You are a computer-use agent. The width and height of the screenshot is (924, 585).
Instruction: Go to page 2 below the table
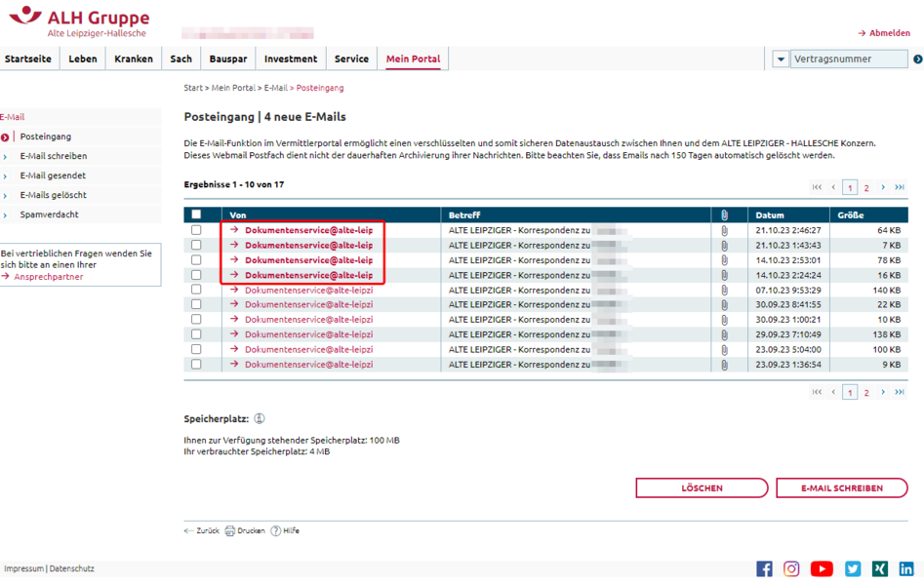pyautogui.click(x=866, y=392)
